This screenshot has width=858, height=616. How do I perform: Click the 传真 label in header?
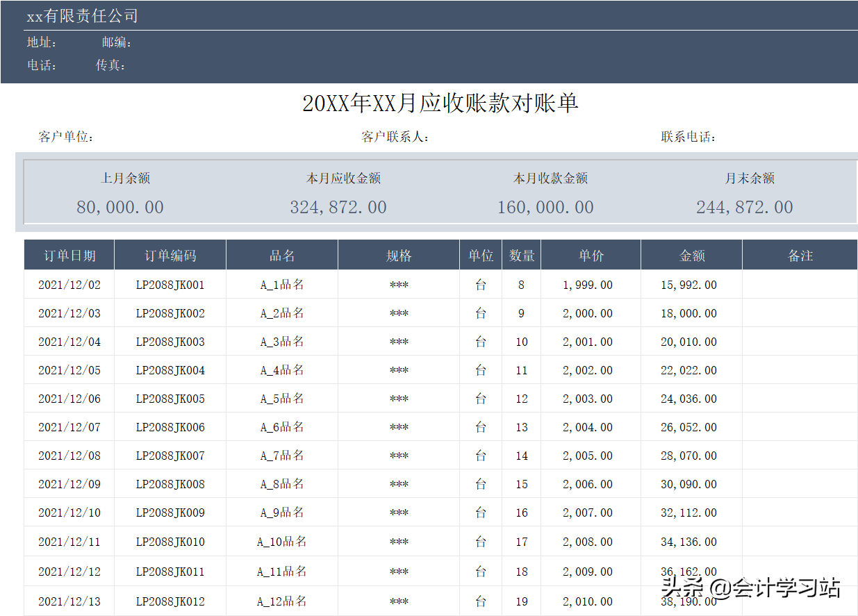pos(110,65)
